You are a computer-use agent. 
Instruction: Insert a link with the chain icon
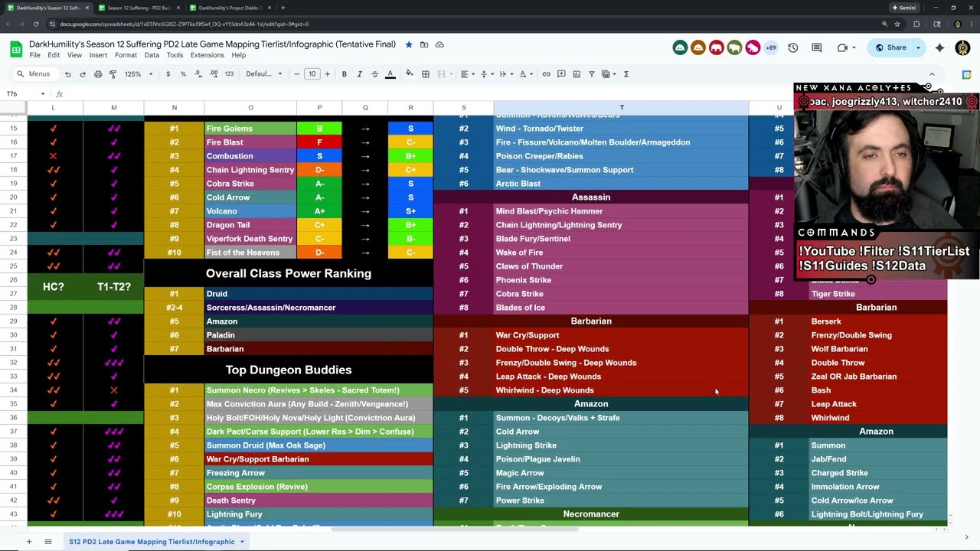(x=546, y=74)
